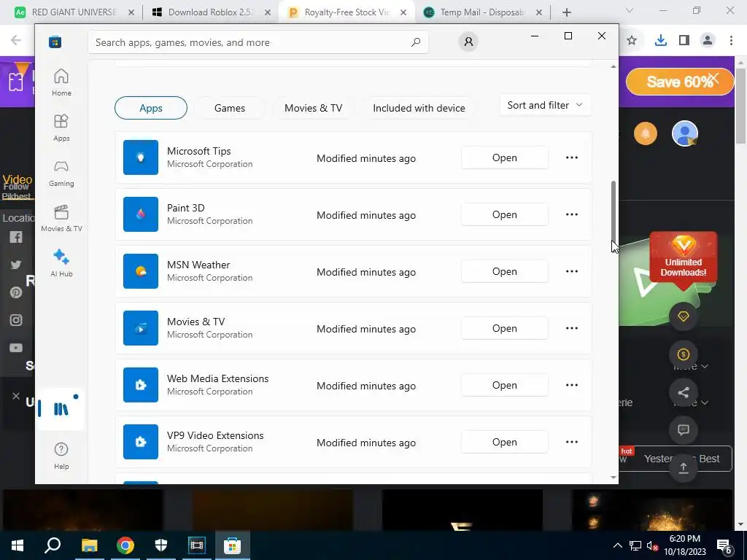Open Windows Start menu
The height and width of the screenshot is (560, 747).
pyautogui.click(x=18, y=545)
